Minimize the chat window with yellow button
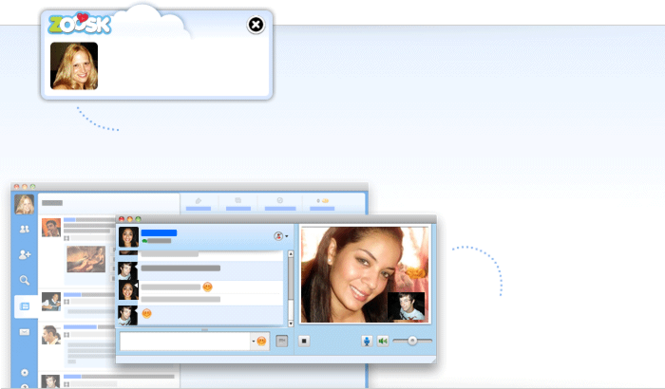 click(x=130, y=219)
